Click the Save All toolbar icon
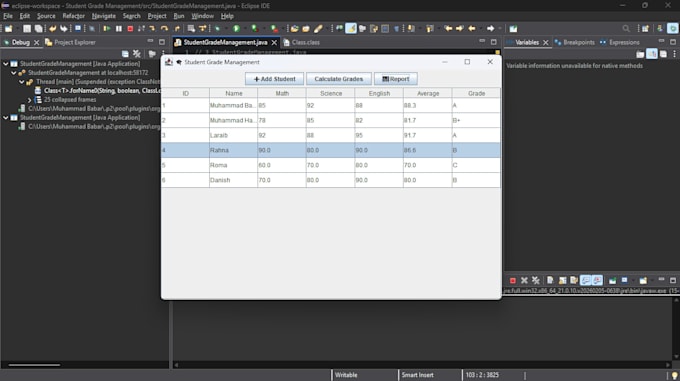 pyautogui.click(x=39, y=29)
